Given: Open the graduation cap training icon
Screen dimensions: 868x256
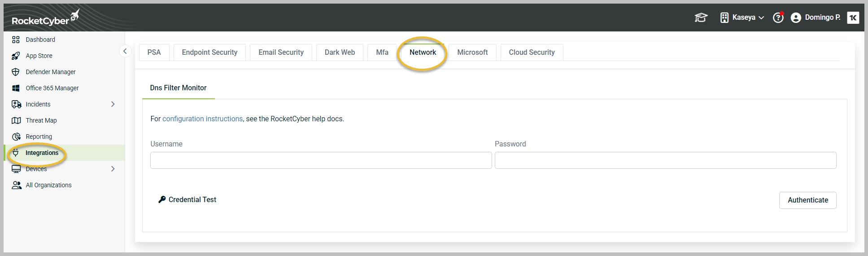Looking at the screenshot, I should 701,18.
